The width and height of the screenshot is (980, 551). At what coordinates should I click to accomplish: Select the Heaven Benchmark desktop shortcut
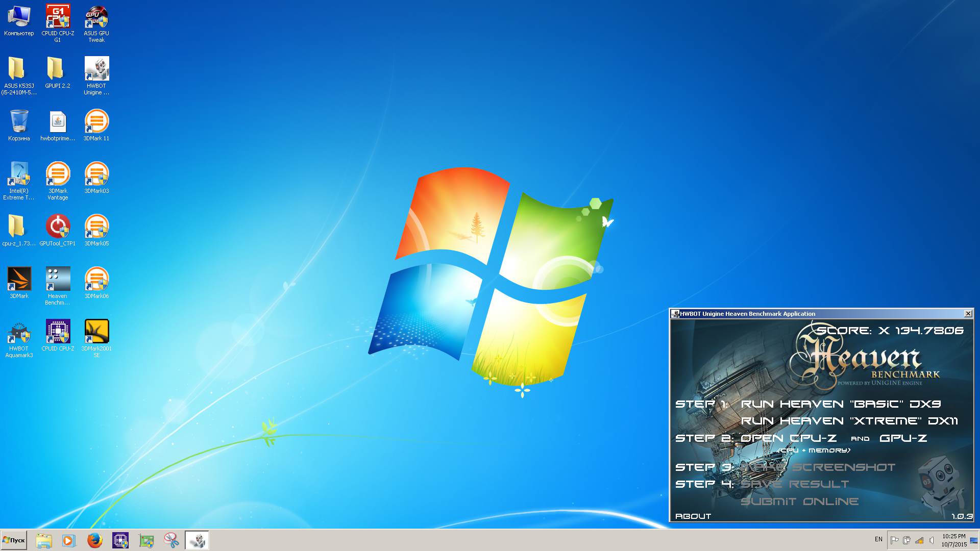58,286
